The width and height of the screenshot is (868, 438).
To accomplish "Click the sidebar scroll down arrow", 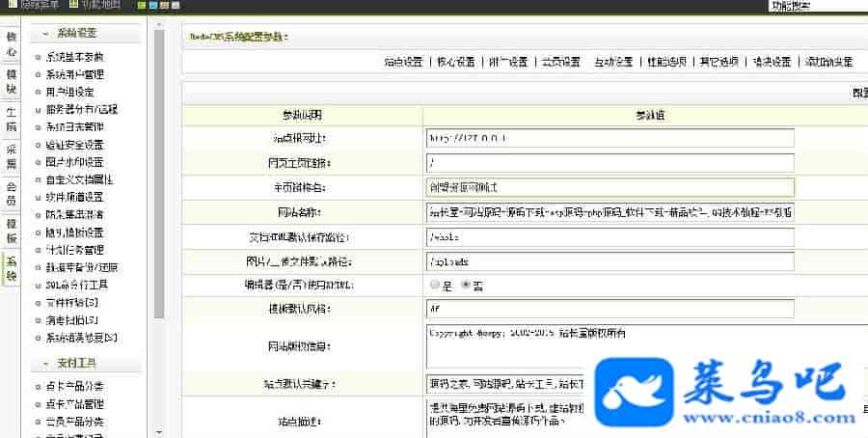I will tap(159, 432).
